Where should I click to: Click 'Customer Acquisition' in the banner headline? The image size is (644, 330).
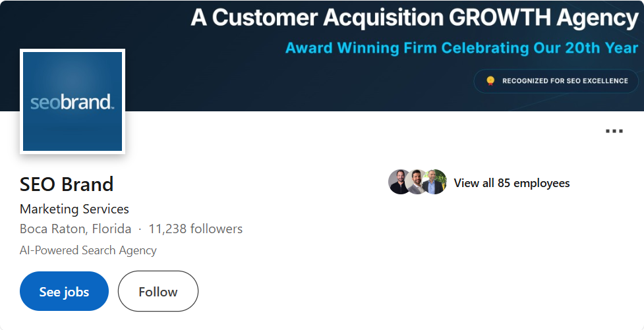(x=319, y=18)
